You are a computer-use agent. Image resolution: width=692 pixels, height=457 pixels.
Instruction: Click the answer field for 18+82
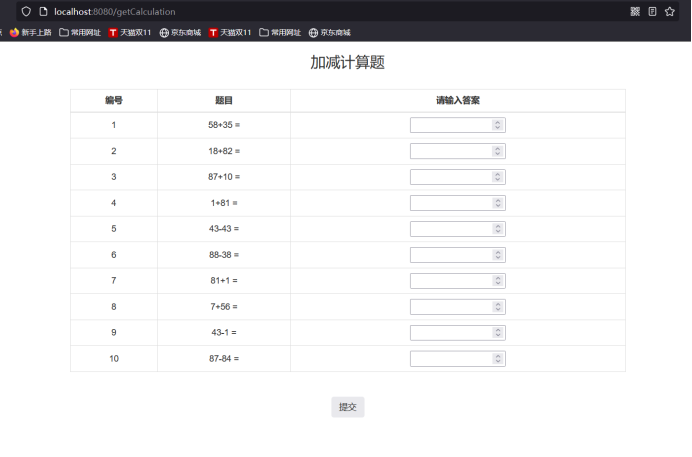coord(458,151)
